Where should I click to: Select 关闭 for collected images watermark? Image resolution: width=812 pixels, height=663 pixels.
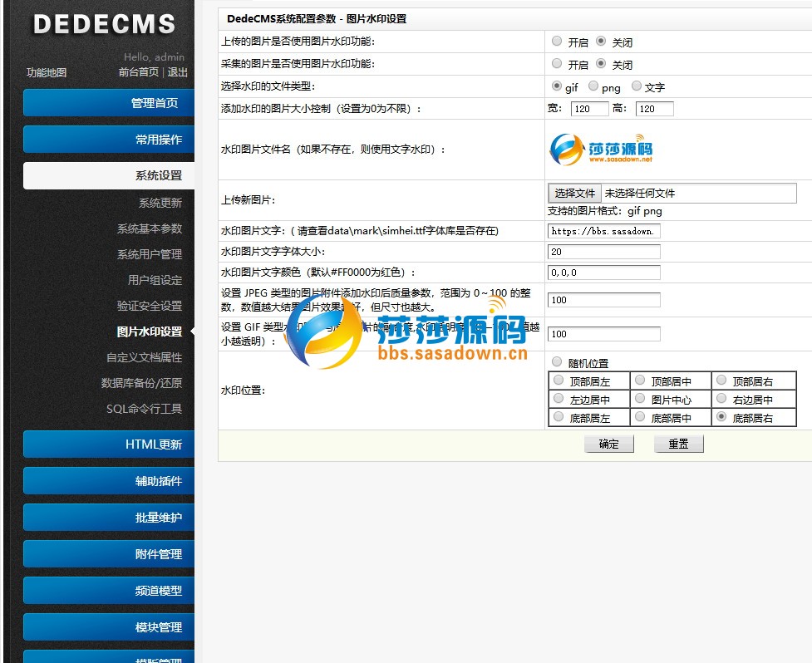[x=601, y=63]
